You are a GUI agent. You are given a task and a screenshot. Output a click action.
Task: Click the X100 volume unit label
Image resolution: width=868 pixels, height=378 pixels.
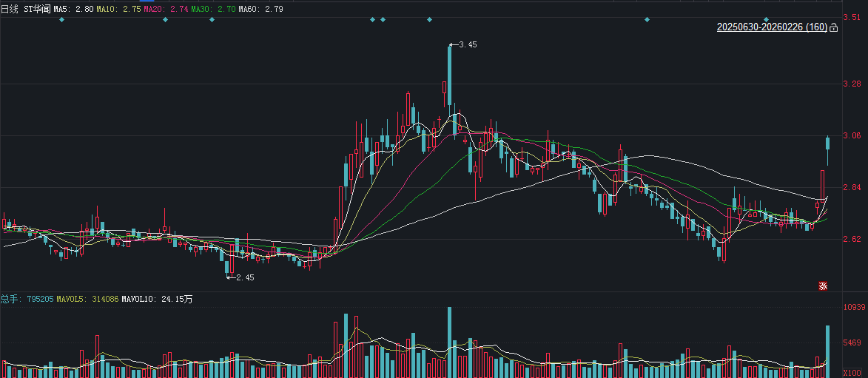[x=852, y=373]
